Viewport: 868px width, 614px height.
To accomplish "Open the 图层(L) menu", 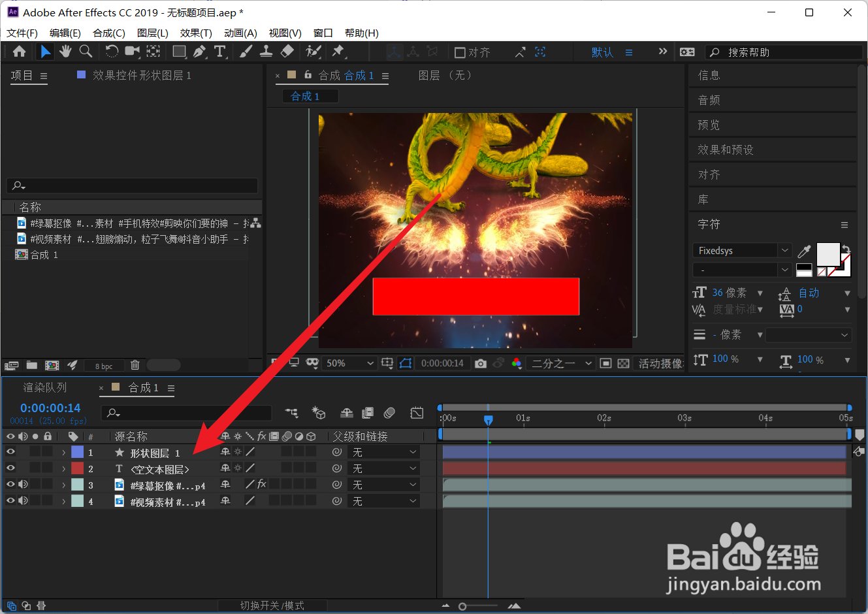I will click(152, 33).
